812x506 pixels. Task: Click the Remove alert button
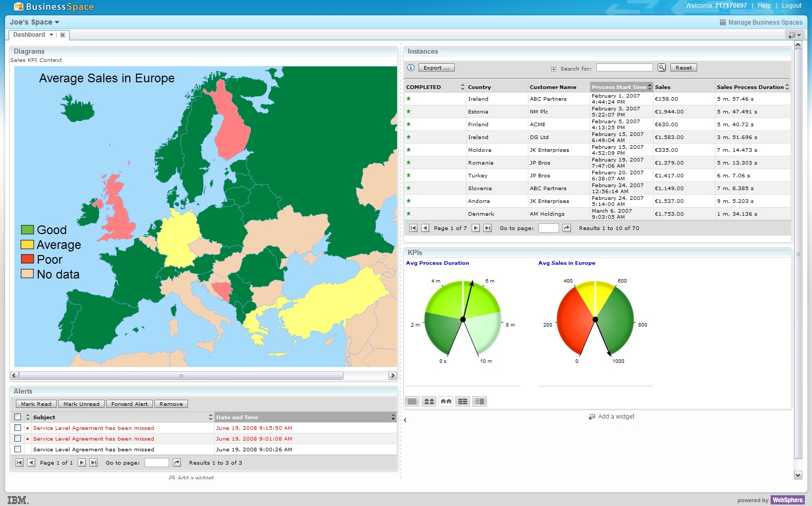[171, 404]
